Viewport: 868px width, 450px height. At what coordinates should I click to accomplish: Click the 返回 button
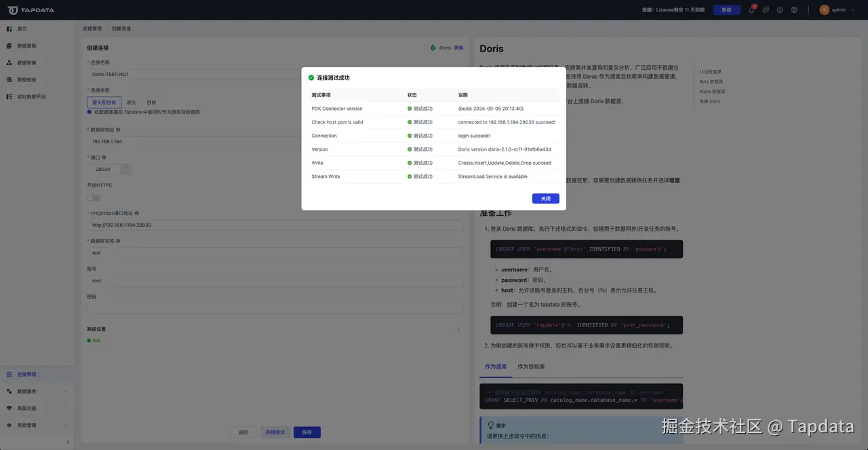tap(243, 432)
